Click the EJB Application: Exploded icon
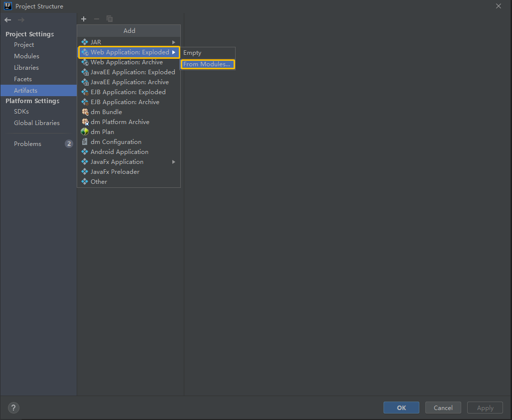 pos(85,92)
